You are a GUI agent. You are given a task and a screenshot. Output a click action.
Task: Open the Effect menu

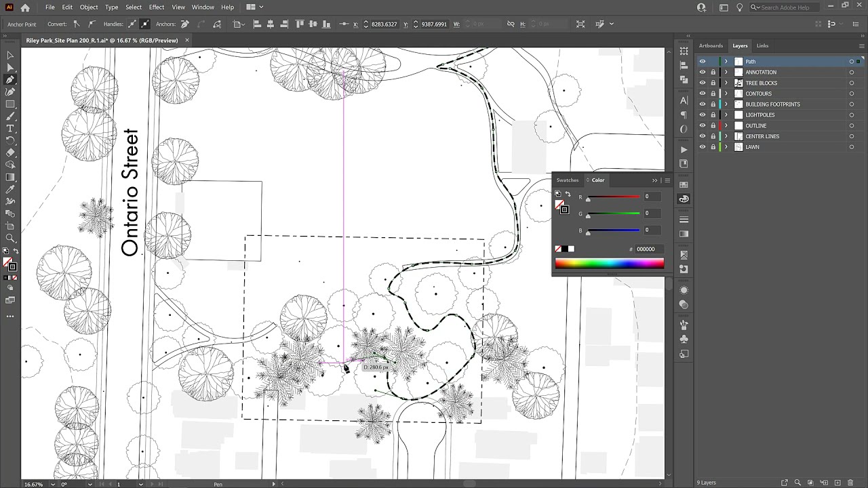[x=157, y=7]
